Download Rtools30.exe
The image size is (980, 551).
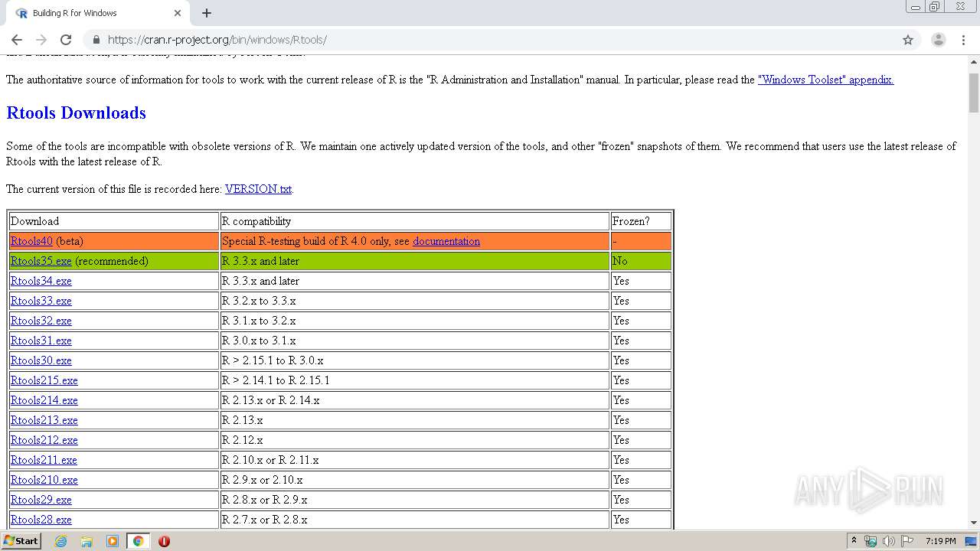[x=41, y=360]
